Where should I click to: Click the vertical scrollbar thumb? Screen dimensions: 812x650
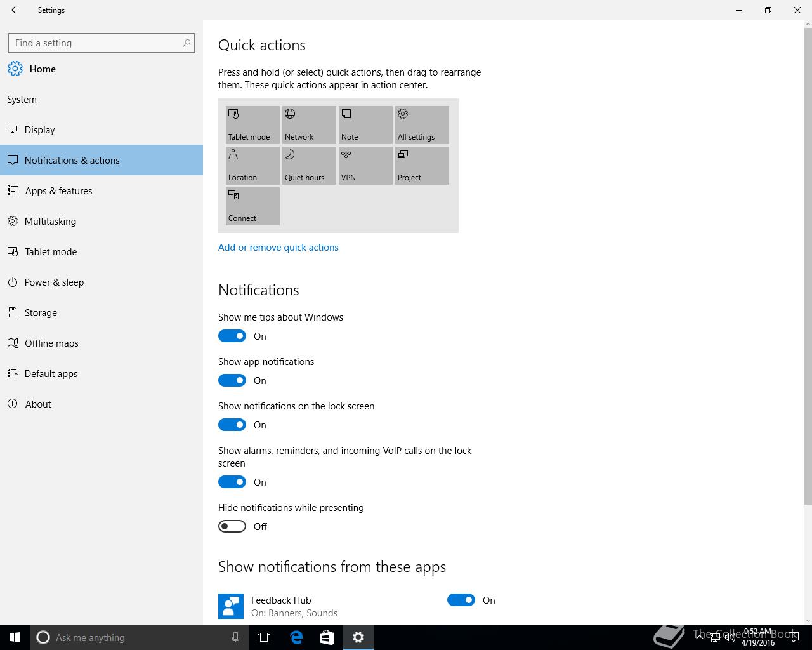808,267
